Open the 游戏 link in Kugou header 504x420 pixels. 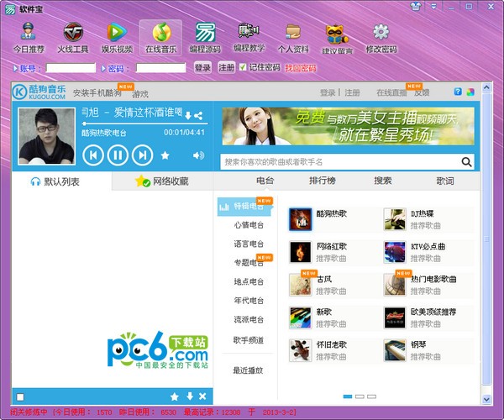pos(140,94)
